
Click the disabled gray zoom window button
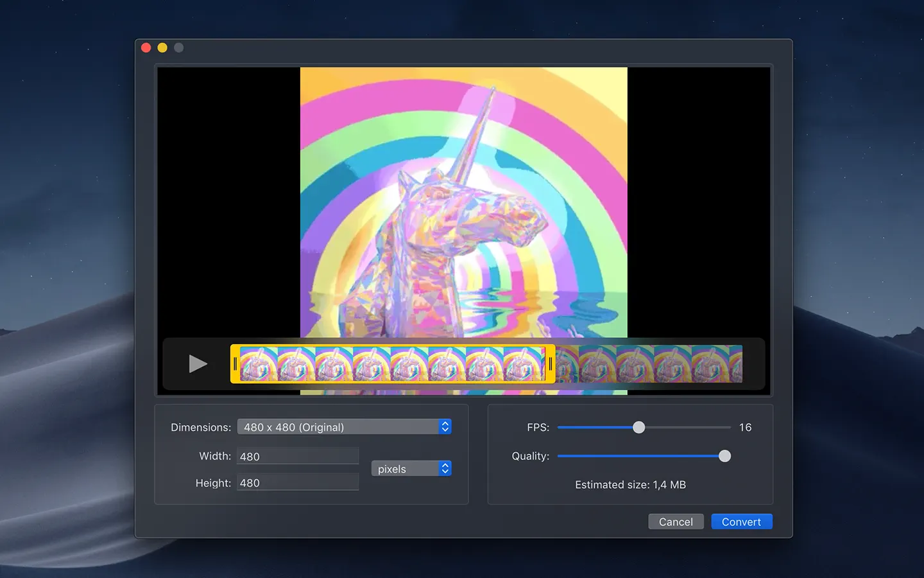(x=179, y=48)
